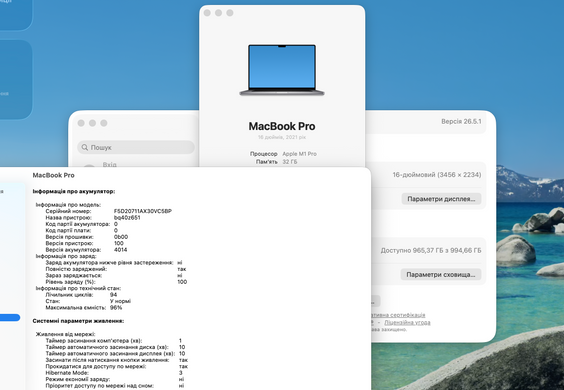Close the About This Mac window
Viewport: 564px width, 390px height.
[x=207, y=13]
